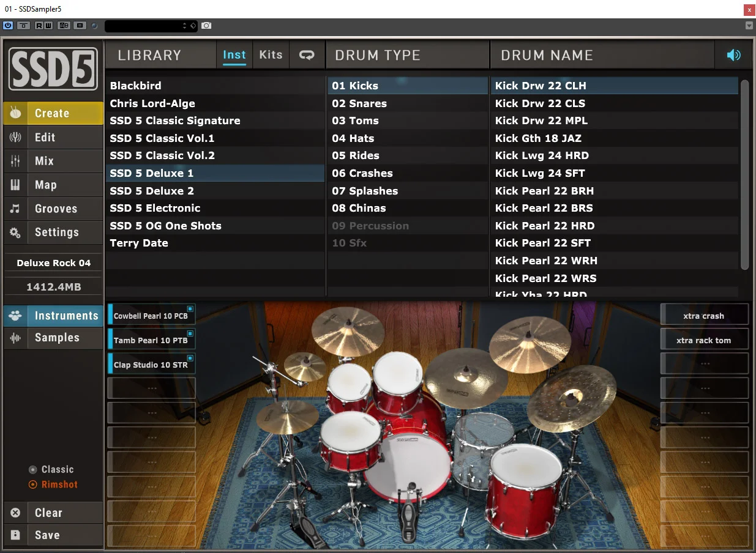This screenshot has height=553, width=756.
Task: Toggle the blue indicator on the Cowbell slot
Action: (x=190, y=309)
